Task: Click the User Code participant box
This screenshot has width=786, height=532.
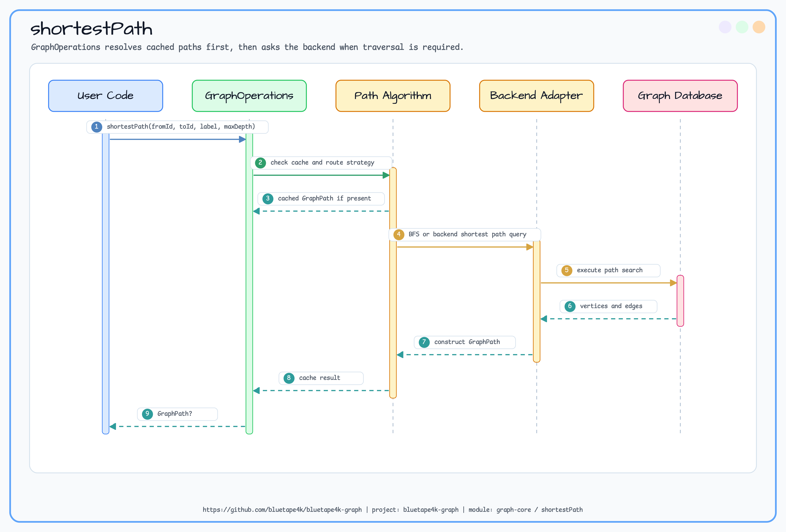Action: tap(105, 96)
